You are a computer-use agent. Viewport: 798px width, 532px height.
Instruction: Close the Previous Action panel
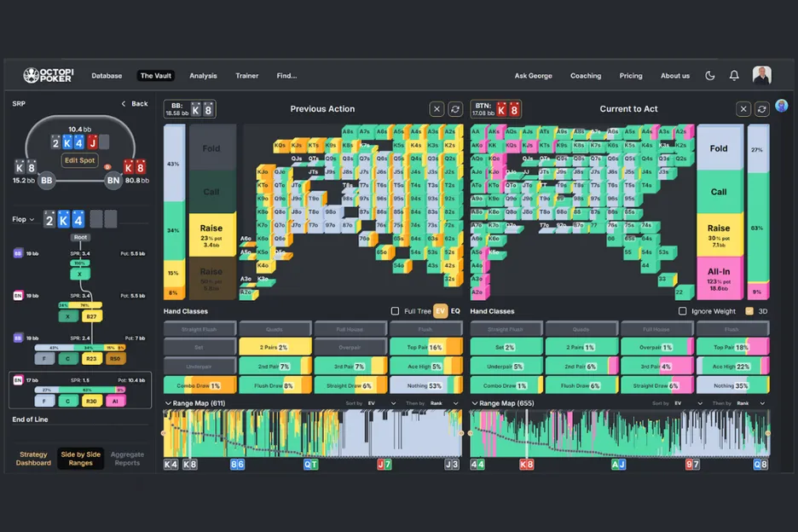[437, 109]
